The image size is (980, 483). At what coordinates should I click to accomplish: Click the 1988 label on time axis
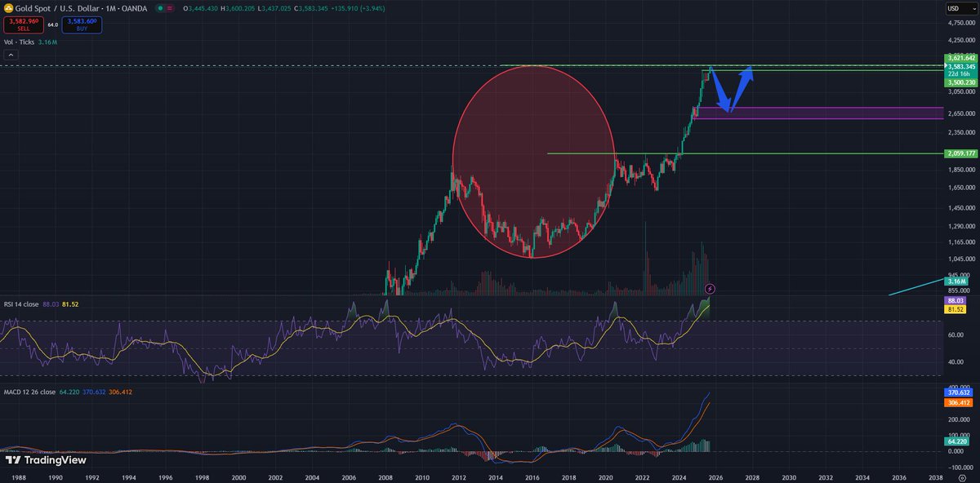[x=20, y=477]
